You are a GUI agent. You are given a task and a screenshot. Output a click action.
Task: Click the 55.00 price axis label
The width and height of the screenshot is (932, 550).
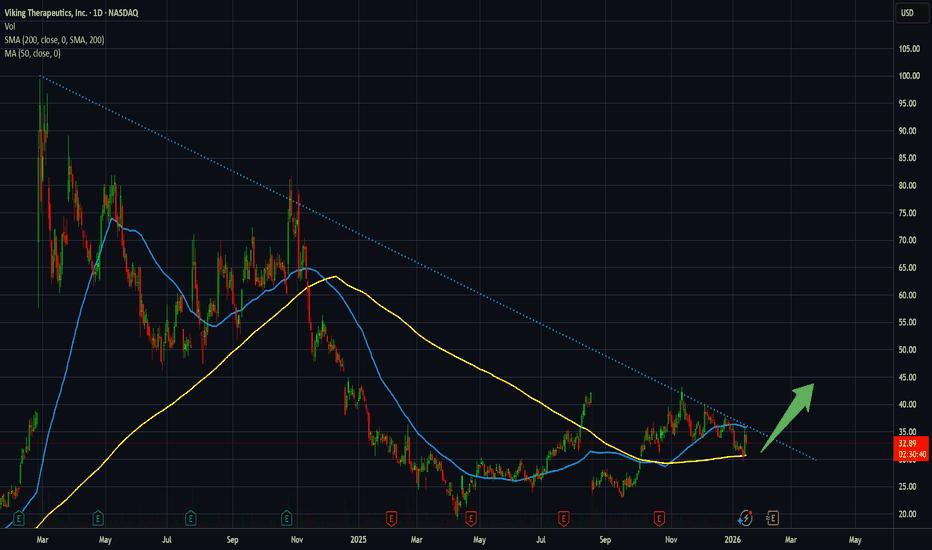(x=908, y=322)
